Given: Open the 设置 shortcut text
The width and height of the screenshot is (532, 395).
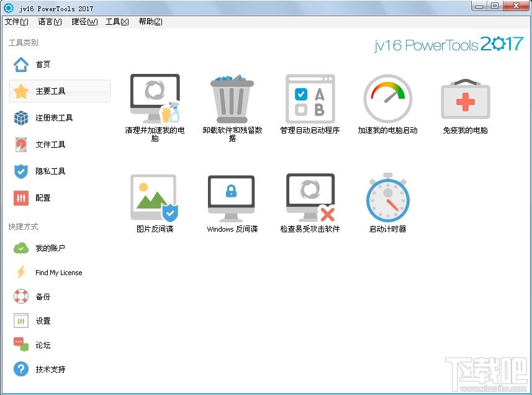Looking at the screenshot, I should pos(43,320).
